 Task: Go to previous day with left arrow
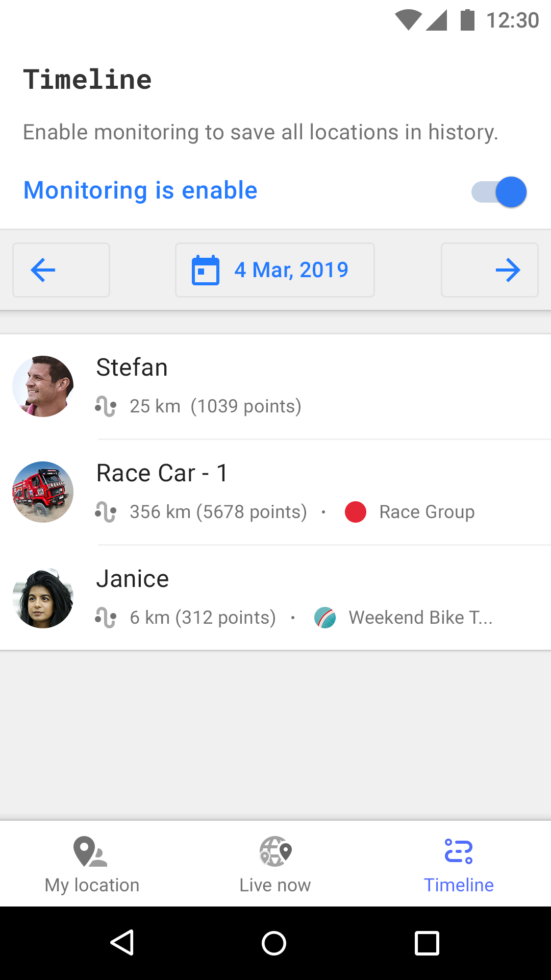click(61, 270)
